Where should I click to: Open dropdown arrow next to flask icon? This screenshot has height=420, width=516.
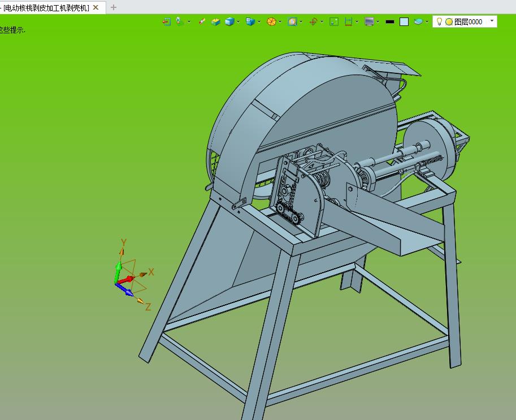tap(189, 22)
